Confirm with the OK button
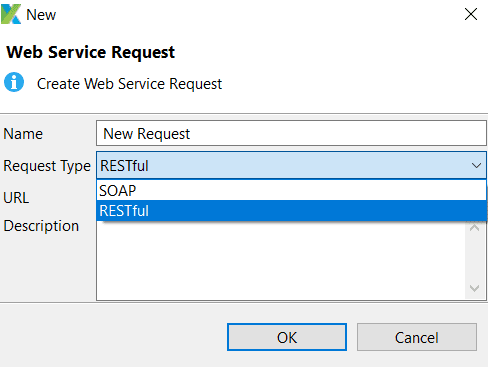 [x=287, y=337]
